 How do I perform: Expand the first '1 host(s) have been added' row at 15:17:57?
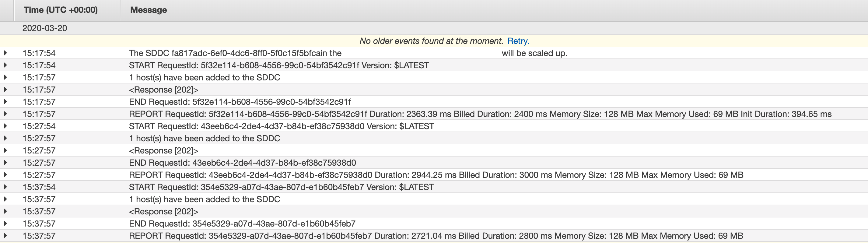pyautogui.click(x=5, y=77)
